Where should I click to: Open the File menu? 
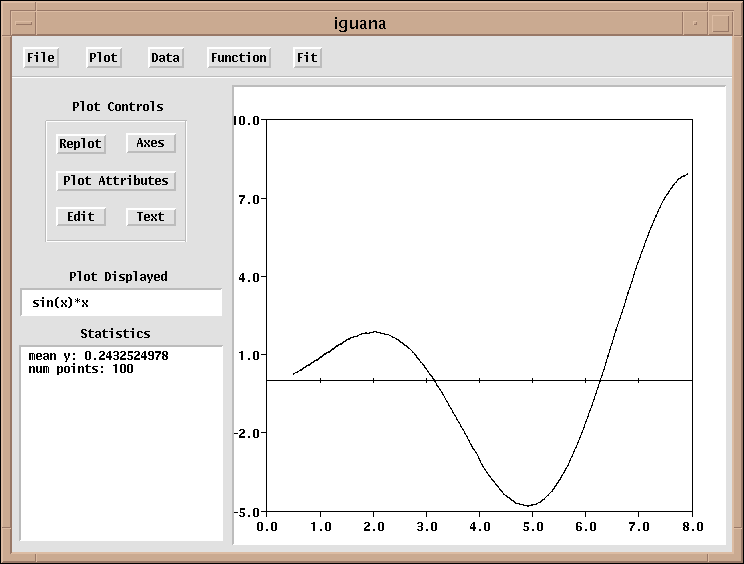click(x=41, y=58)
